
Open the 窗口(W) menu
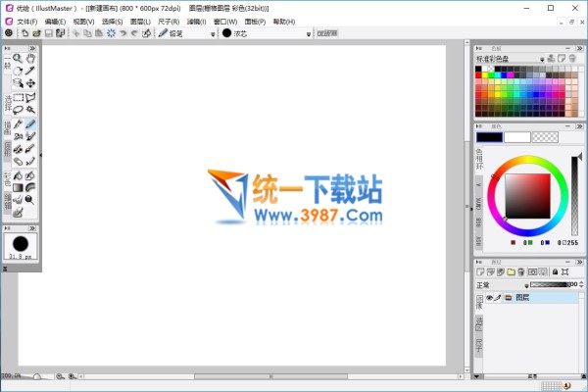(225, 22)
